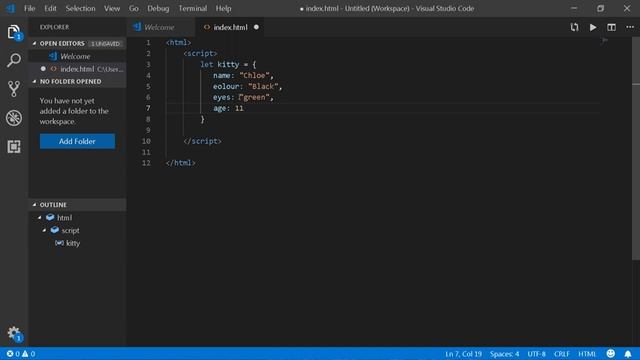
Task: Click the Add Folder button
Action: tap(77, 141)
